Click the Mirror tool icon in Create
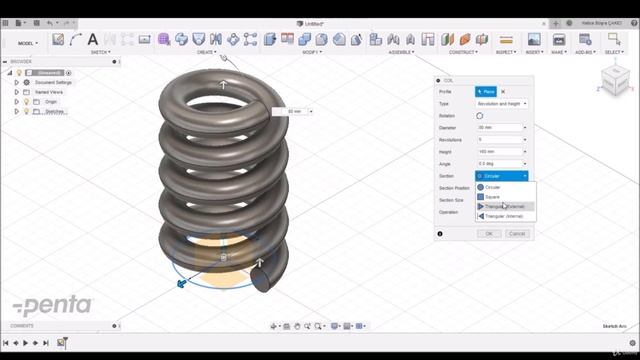This screenshot has width=640, height=360. coord(216,40)
